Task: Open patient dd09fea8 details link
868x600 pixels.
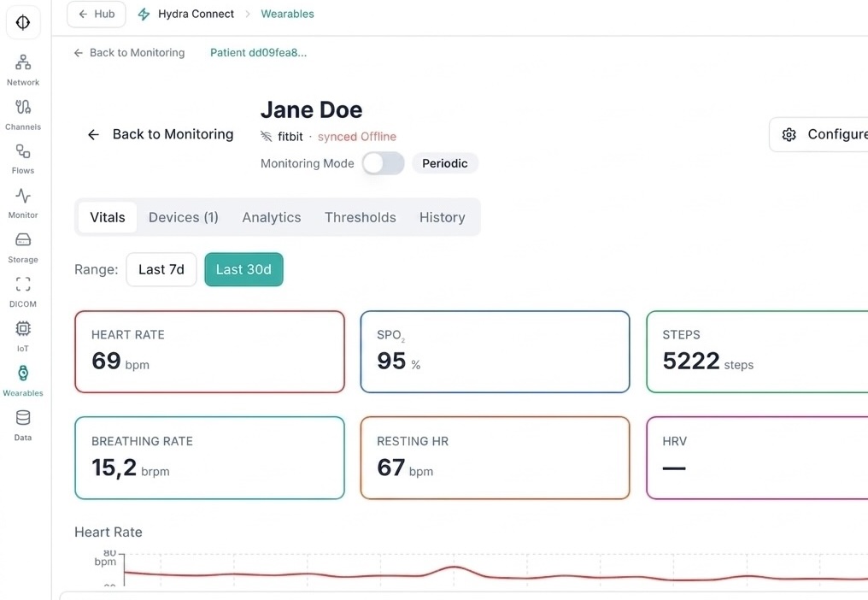Action: click(258, 52)
